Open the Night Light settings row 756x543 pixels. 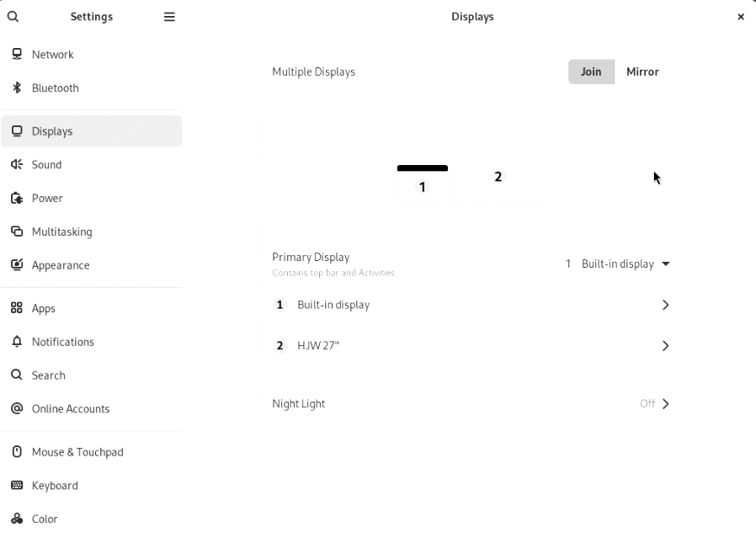(x=471, y=404)
